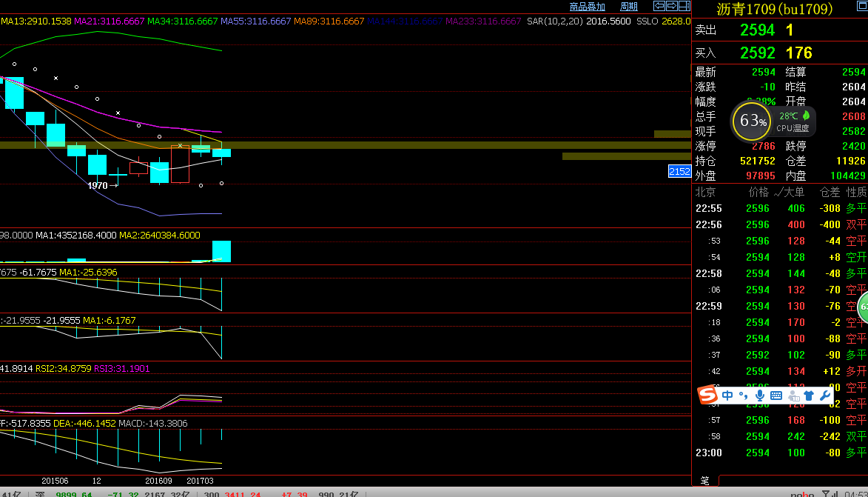Click the MA2:2640384.6000 volume label
Viewport: 868px width, 497px height.
[159, 235]
